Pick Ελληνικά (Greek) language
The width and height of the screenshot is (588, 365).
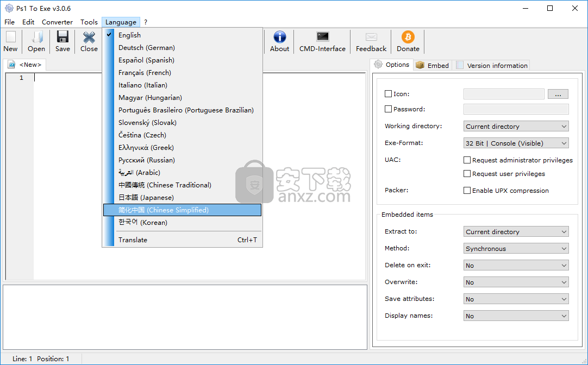(x=182, y=148)
